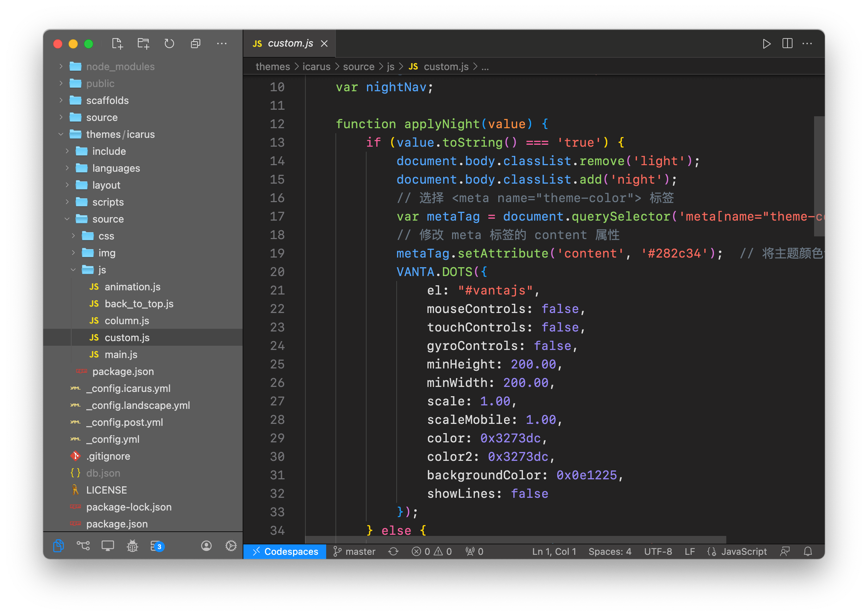Click the editor vertical scrollbar thumb

819,176
